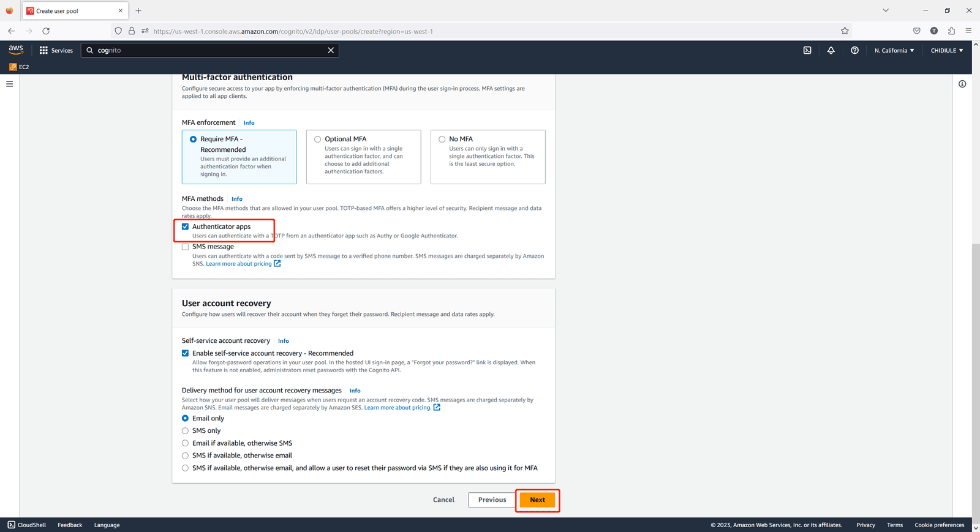Open Cookie preferences in footer

tap(940, 525)
